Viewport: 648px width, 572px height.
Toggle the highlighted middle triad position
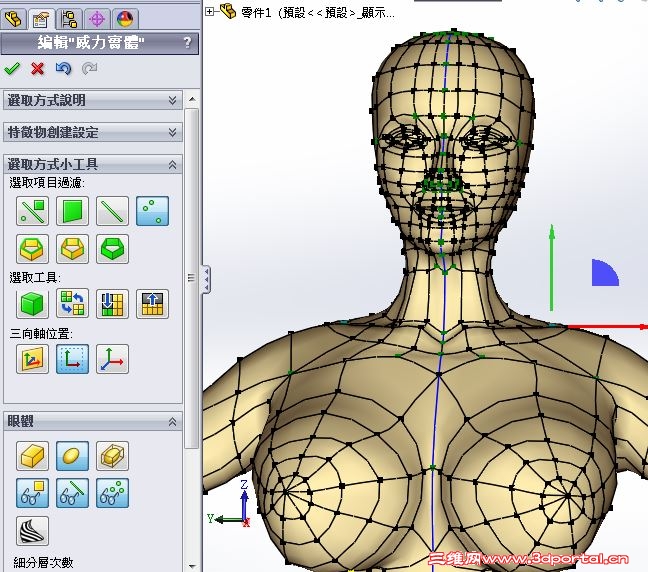(x=72, y=359)
